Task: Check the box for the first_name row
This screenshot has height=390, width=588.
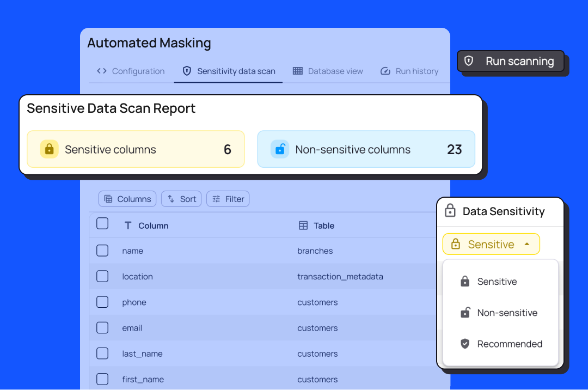Action: point(102,379)
